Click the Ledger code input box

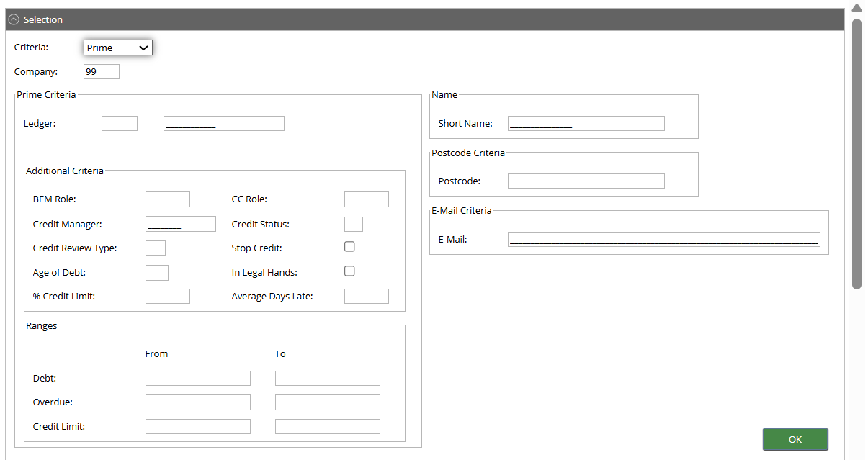point(120,123)
